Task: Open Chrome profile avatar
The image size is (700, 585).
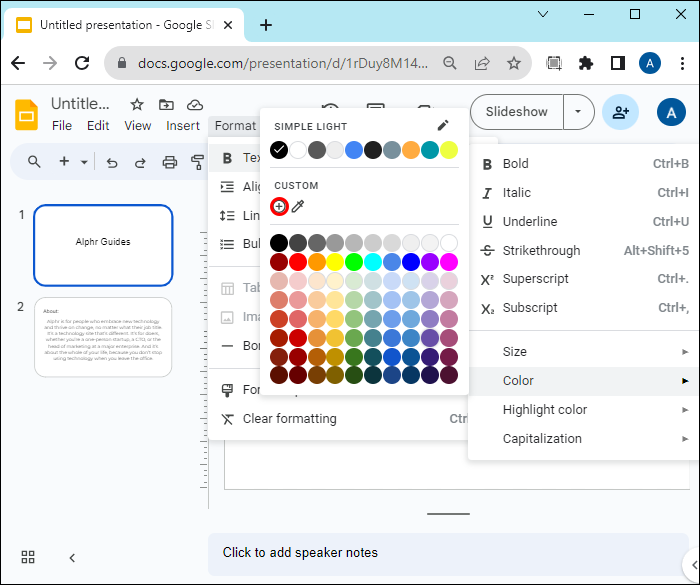Action: (650, 63)
